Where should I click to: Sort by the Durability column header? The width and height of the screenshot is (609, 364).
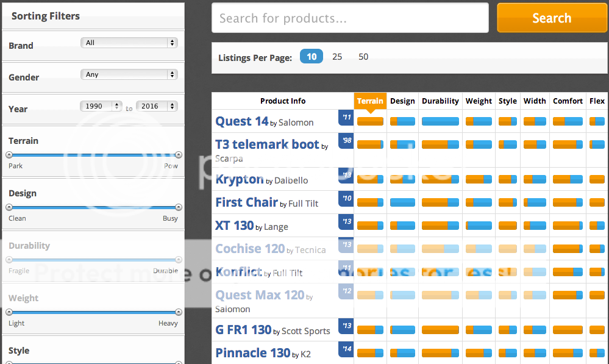tap(440, 101)
